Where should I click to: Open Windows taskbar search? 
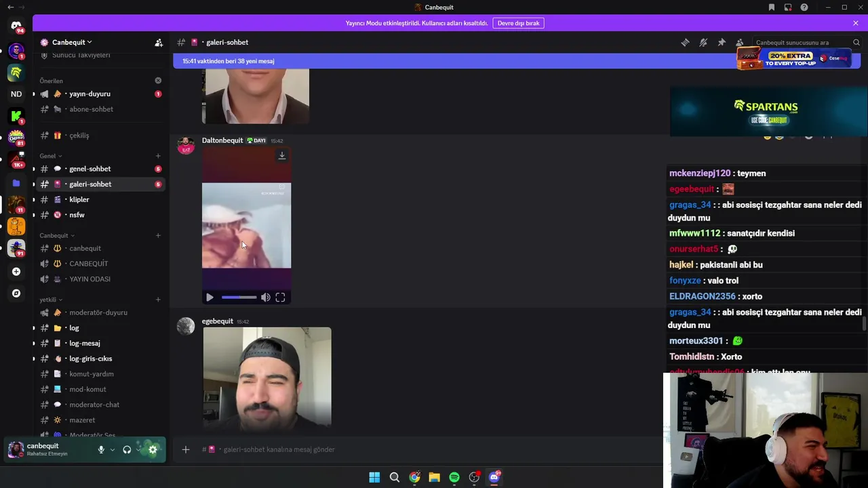pyautogui.click(x=395, y=477)
